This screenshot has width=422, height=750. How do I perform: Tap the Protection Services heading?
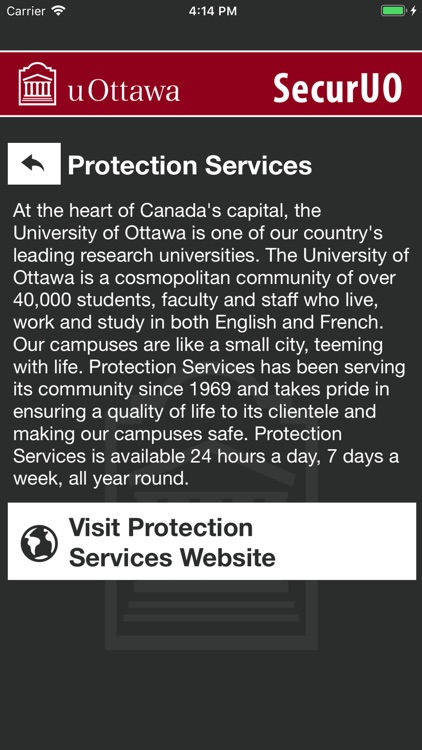(x=190, y=165)
